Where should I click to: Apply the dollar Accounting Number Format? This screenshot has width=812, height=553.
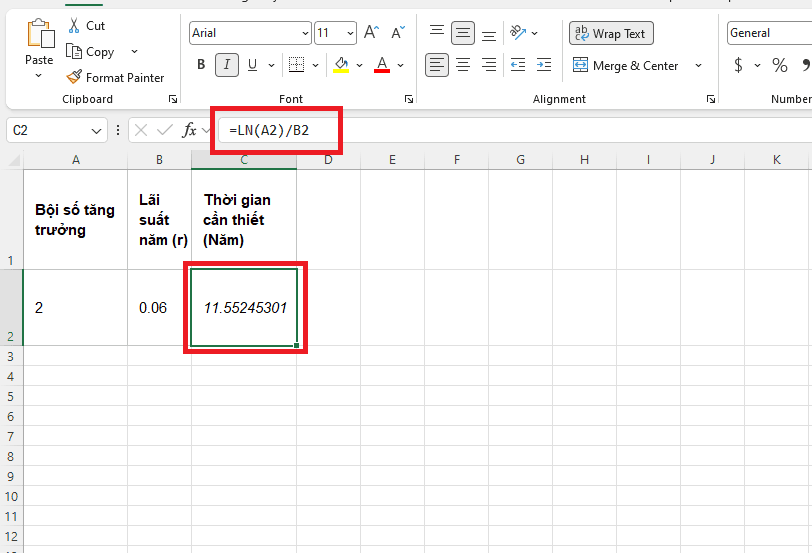point(738,65)
